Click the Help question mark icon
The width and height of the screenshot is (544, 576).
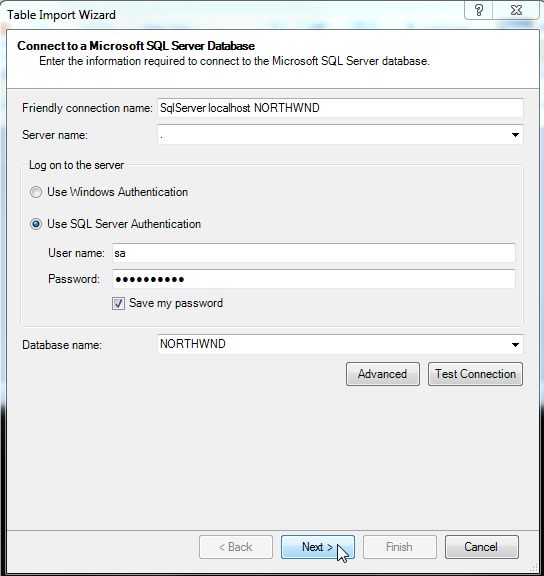(479, 10)
